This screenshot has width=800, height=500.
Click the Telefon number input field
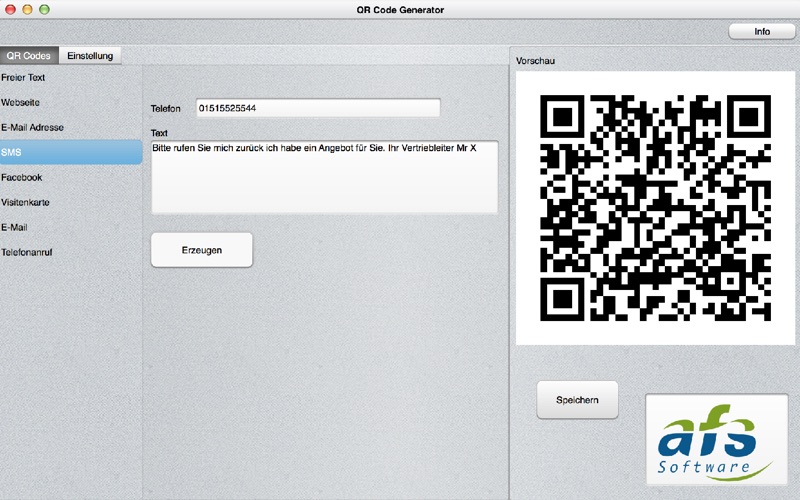point(318,108)
